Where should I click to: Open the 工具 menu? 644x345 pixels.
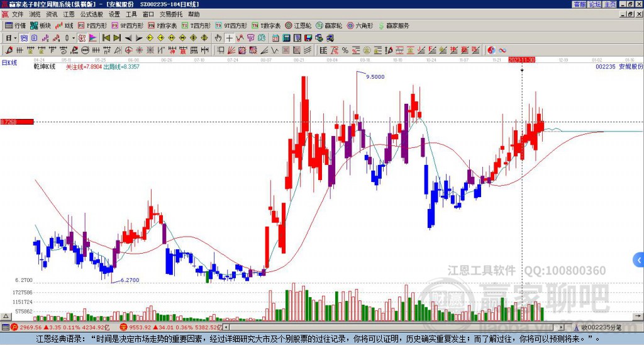(131, 14)
